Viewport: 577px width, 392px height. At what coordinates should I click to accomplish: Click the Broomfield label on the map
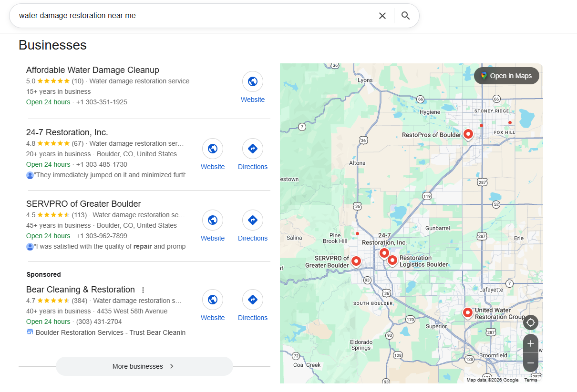493,355
